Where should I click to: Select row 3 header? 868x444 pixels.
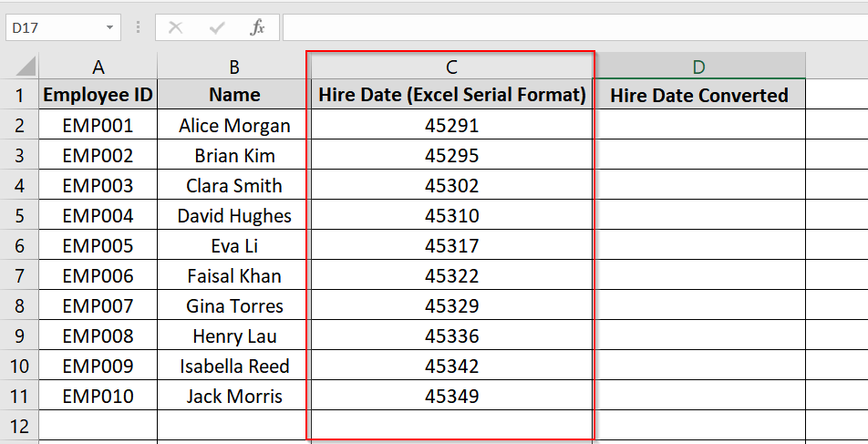click(19, 154)
